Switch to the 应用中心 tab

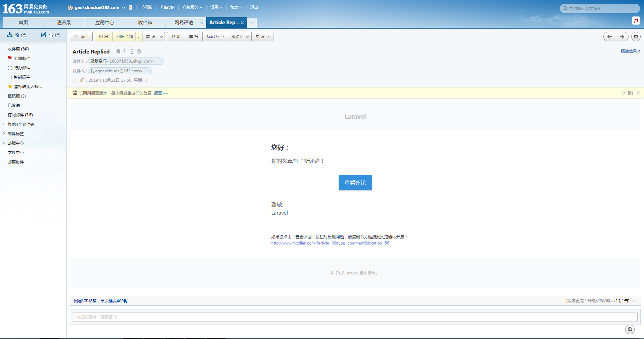(104, 23)
